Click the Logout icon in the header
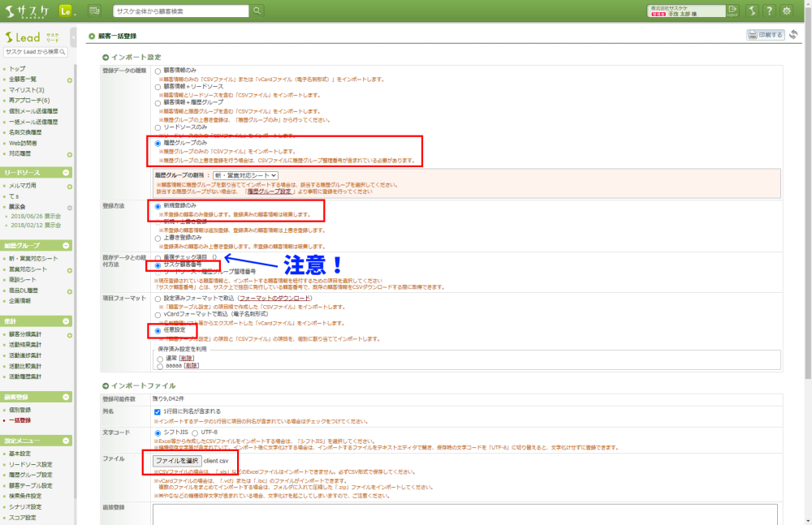812x525 pixels. [732, 11]
